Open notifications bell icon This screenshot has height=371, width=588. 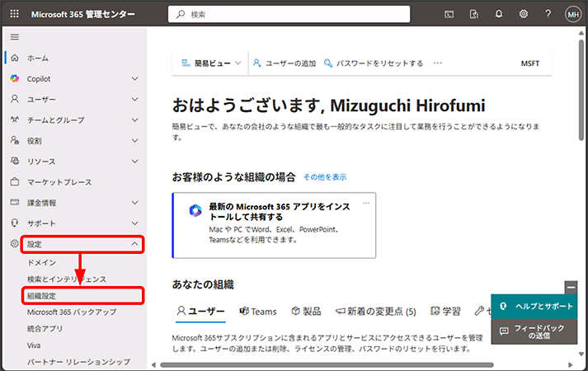click(498, 14)
